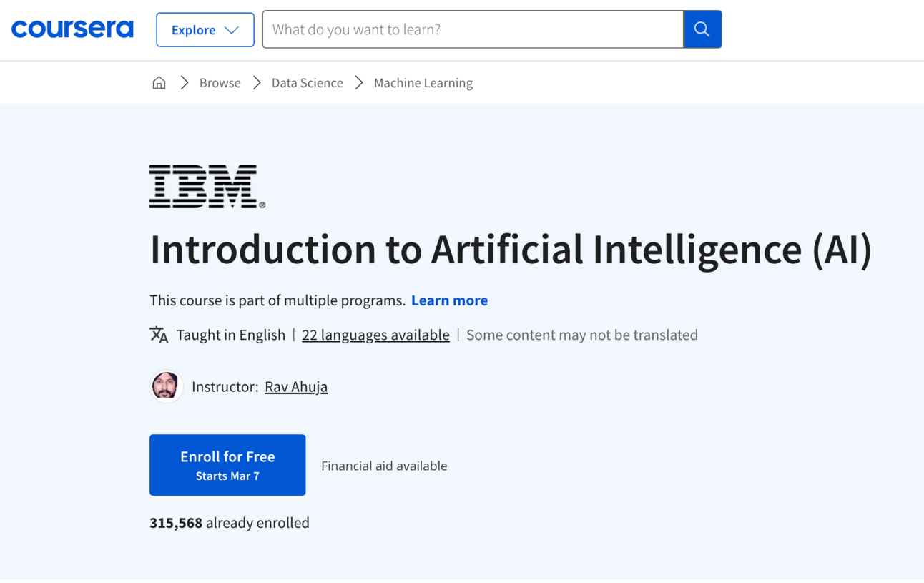Click in the 'What do you want to learn?' field
Image resolution: width=924 pixels, height=583 pixels.
[x=472, y=29]
